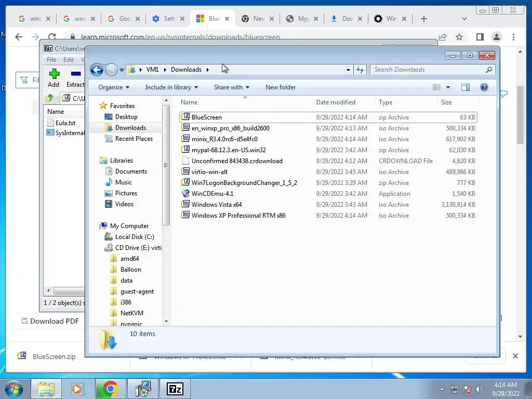Open Music library
The width and height of the screenshot is (532, 399).
click(124, 182)
